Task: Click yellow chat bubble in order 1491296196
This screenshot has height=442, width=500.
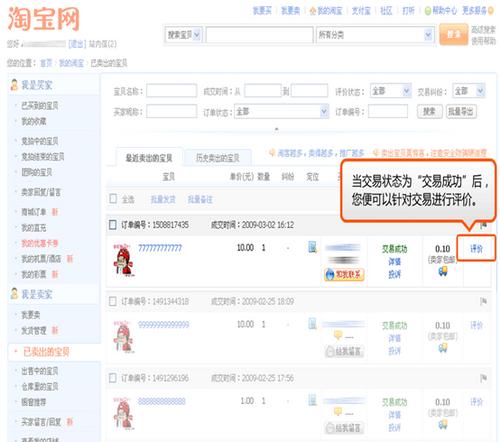Action: [x=338, y=411]
